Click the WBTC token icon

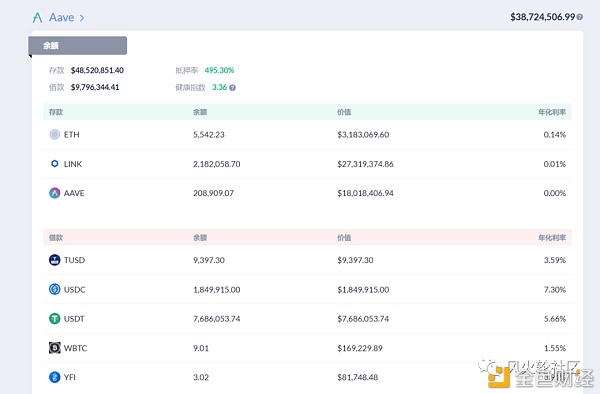coord(55,348)
